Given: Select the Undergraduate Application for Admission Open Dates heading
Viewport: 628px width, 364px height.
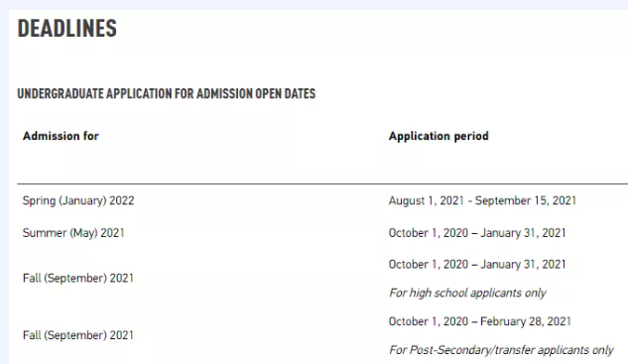Looking at the screenshot, I should click(167, 93).
